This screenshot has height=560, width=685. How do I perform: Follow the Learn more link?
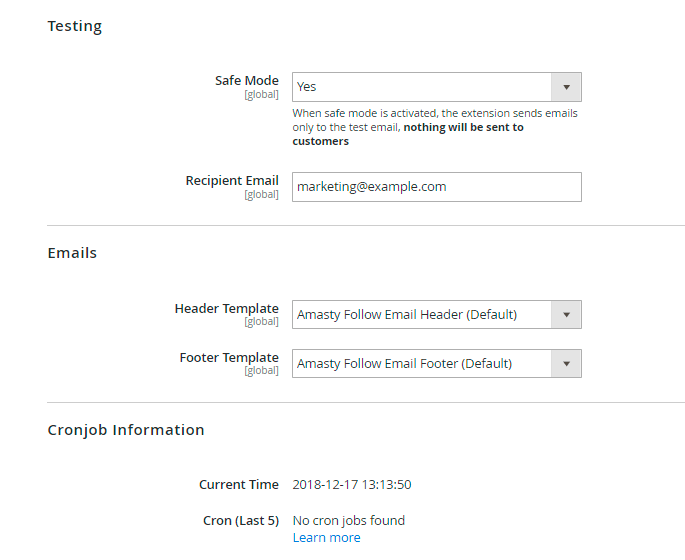point(326,538)
